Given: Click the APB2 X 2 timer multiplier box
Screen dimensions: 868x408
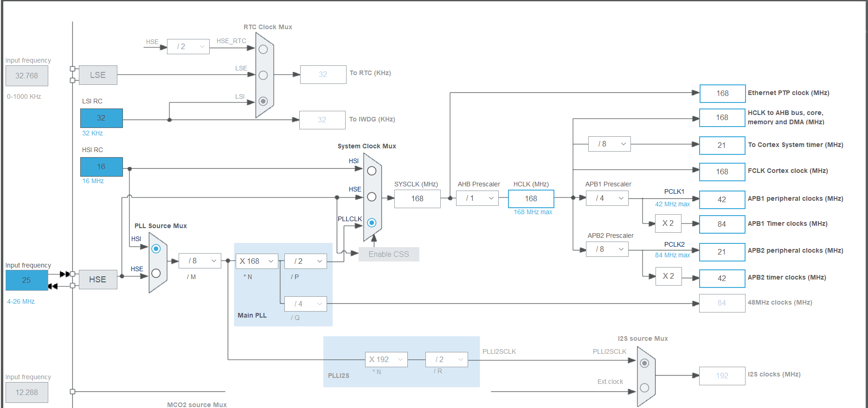Looking at the screenshot, I should pyautogui.click(x=669, y=276).
